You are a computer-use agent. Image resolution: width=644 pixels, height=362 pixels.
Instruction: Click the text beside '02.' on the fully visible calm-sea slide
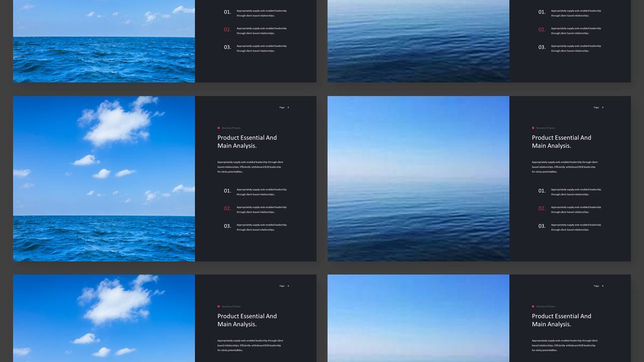(x=576, y=210)
